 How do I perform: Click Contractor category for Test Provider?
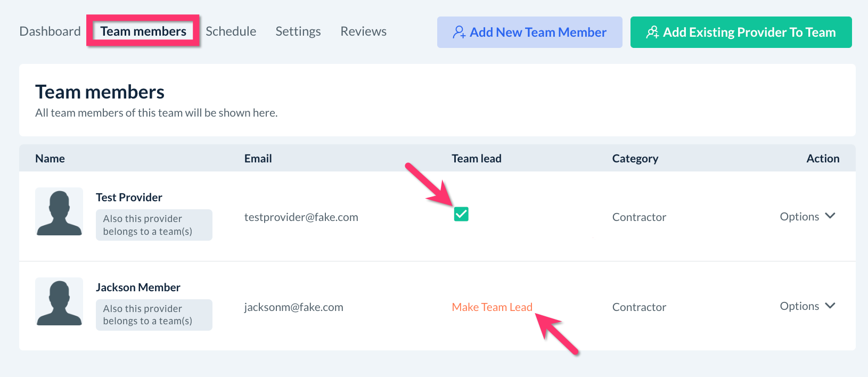pyautogui.click(x=639, y=217)
